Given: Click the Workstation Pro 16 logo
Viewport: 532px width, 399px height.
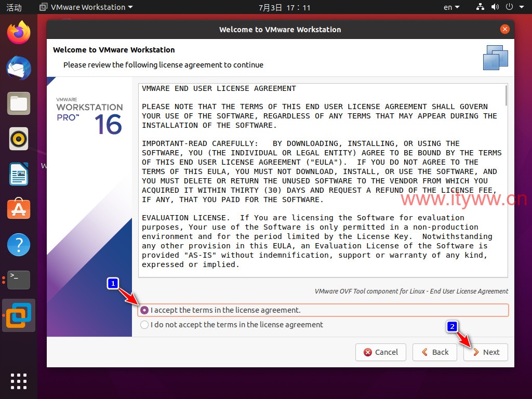Looking at the screenshot, I should pyautogui.click(x=89, y=116).
